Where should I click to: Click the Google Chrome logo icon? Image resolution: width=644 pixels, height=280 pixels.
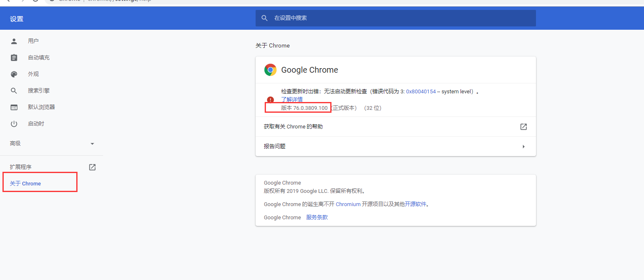270,70
